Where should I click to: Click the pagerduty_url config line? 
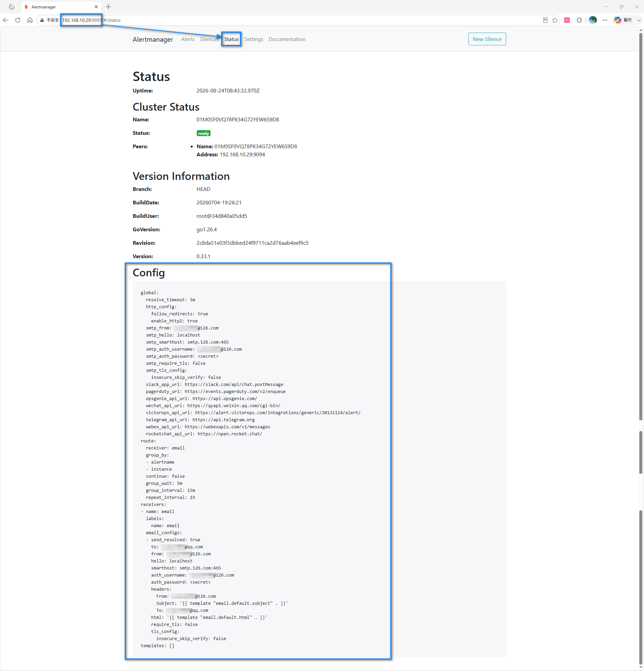tap(216, 392)
